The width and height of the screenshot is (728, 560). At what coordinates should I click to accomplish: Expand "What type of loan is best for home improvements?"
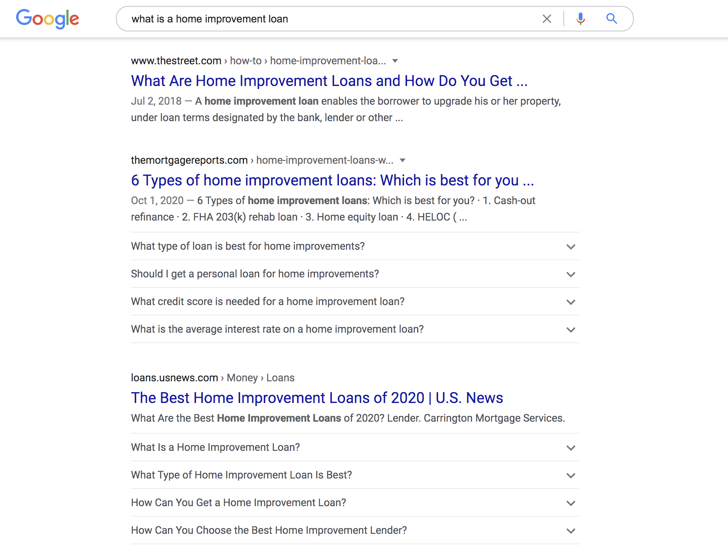355,246
